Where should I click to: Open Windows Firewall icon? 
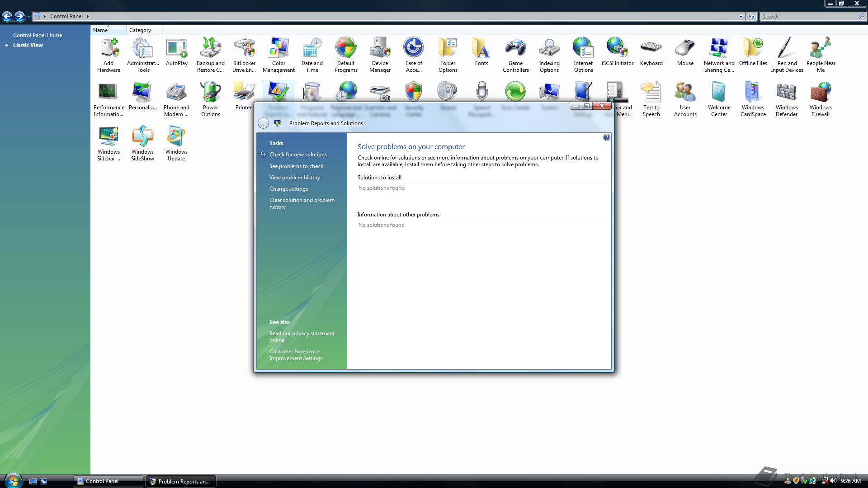(x=821, y=99)
